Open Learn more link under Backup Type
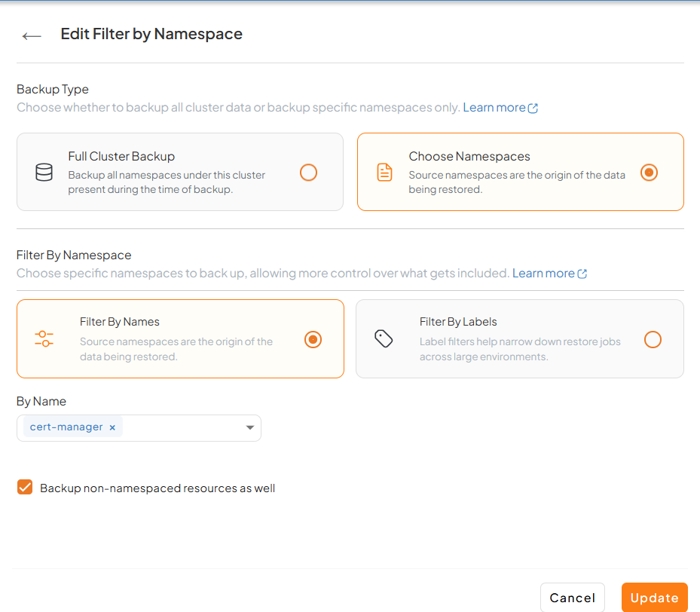The image size is (700, 612). (500, 108)
